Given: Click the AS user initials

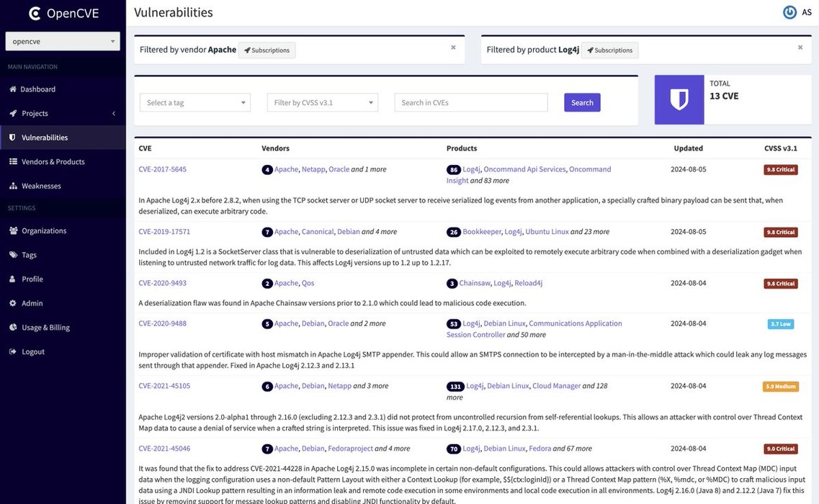Looking at the screenshot, I should (807, 12).
